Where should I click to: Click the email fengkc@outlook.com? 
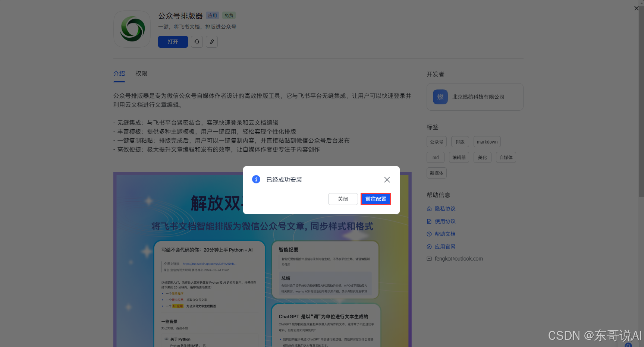[x=459, y=259]
